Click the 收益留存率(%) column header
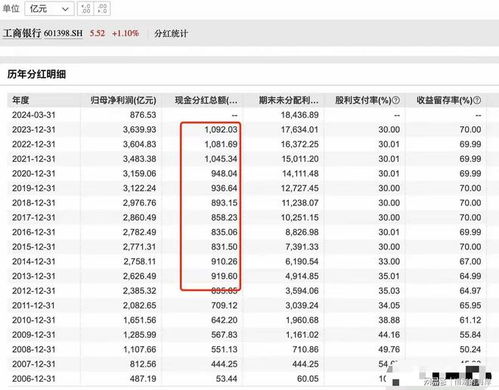Screen dimensions: 499x390 pos(444,100)
